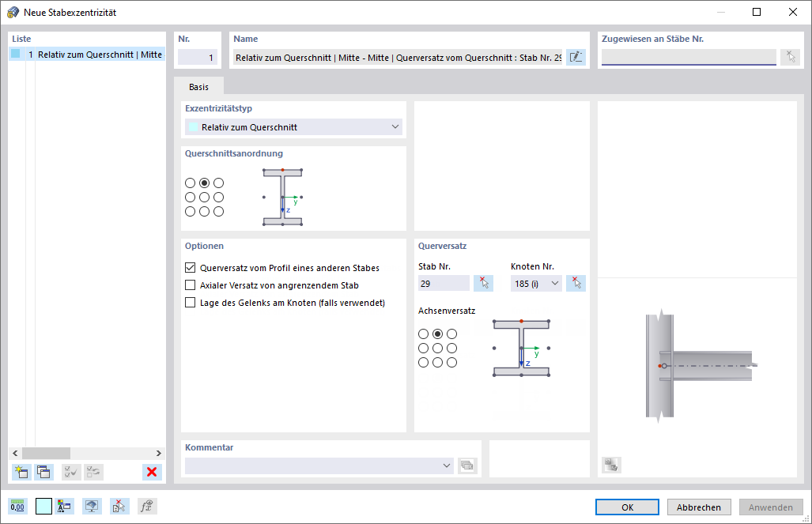Select bottom-right Querschnittsanordnung radio button
Screen dimensions: 812x524
pos(218,211)
